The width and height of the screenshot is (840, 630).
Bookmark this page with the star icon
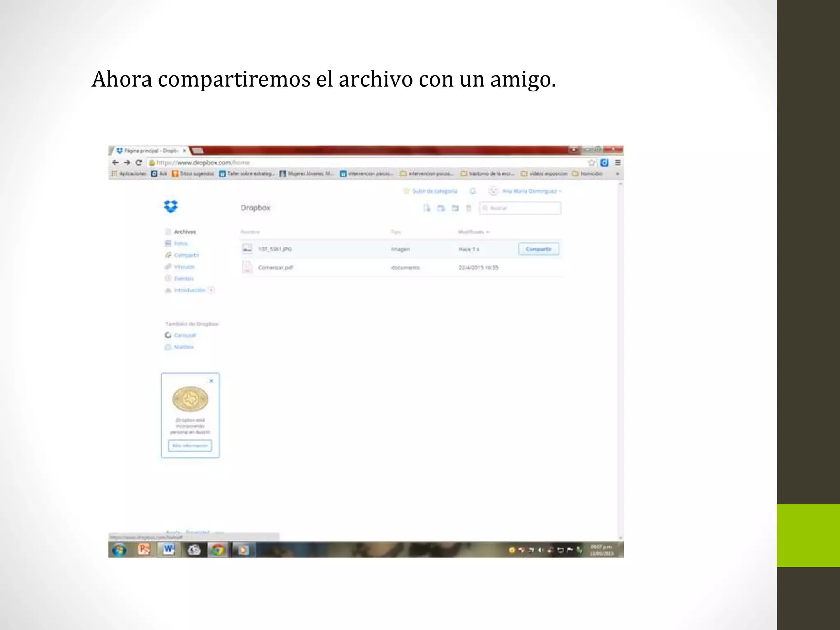[591, 162]
